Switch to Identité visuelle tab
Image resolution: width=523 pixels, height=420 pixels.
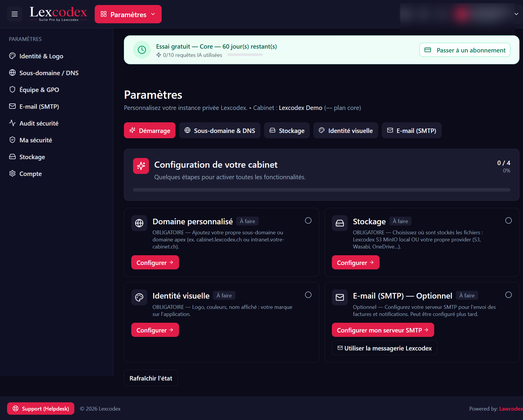pos(346,130)
